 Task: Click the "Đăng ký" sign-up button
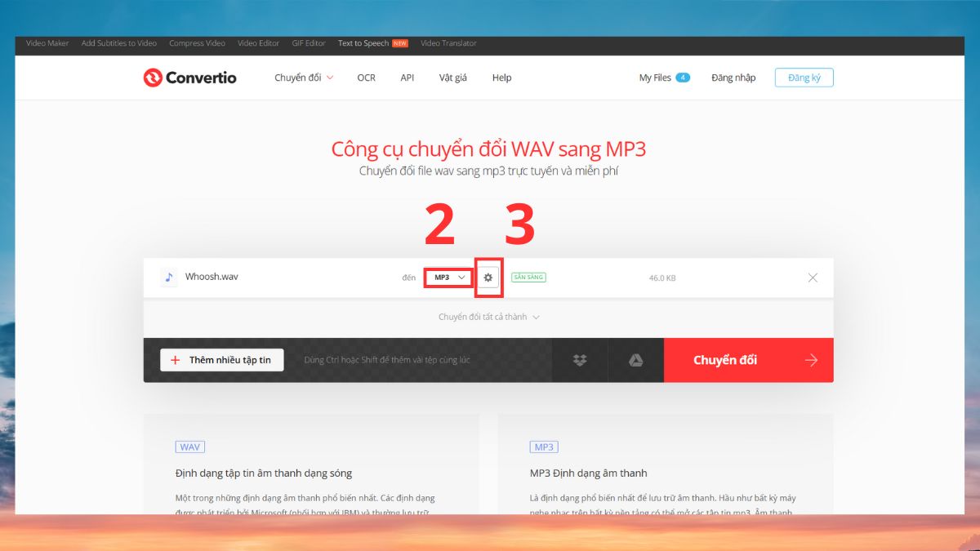coord(804,78)
